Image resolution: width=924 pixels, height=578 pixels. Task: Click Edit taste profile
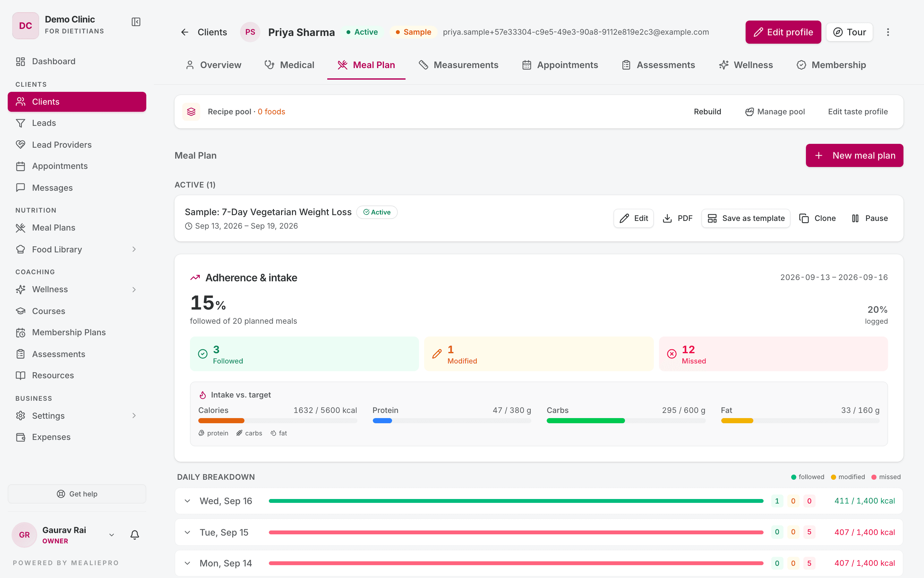(858, 112)
